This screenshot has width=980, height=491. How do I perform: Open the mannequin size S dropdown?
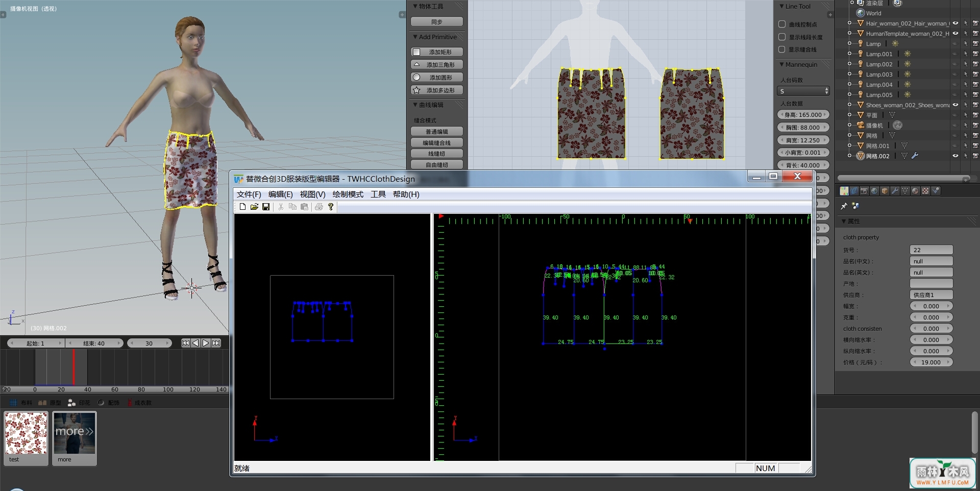pyautogui.click(x=803, y=91)
